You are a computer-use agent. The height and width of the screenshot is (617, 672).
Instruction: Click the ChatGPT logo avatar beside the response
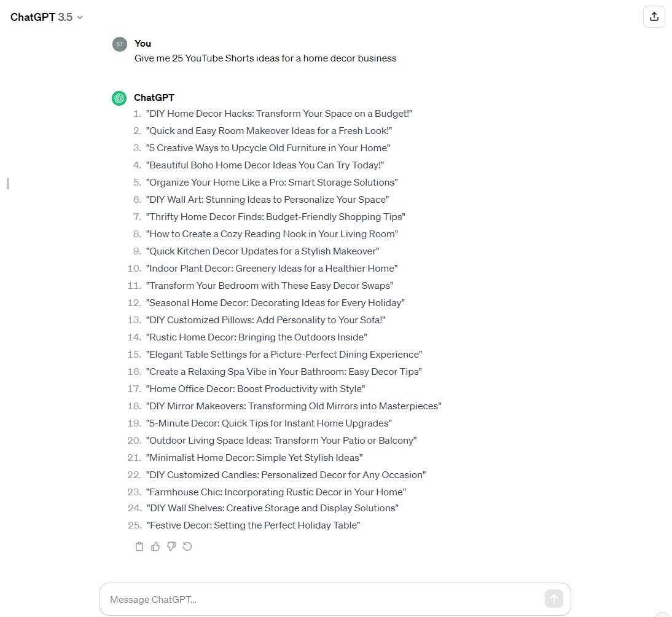point(119,98)
